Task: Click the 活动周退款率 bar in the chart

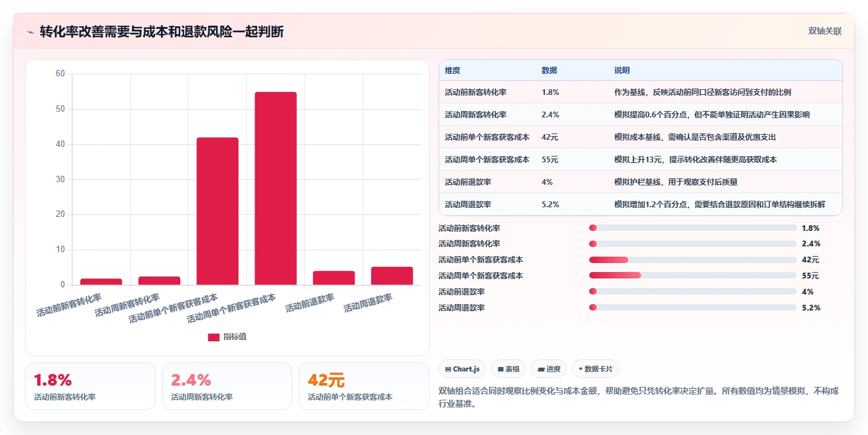Action: point(392,276)
